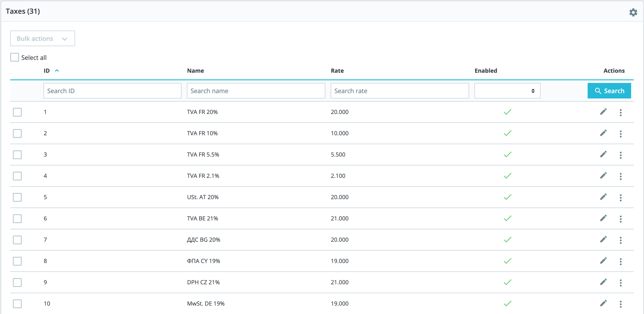Select the checkbox for tax ID 4
The image size is (644, 314).
click(x=17, y=176)
